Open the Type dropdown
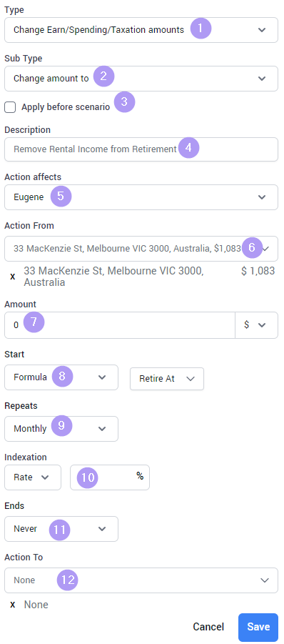284x644 pixels. pyautogui.click(x=141, y=30)
